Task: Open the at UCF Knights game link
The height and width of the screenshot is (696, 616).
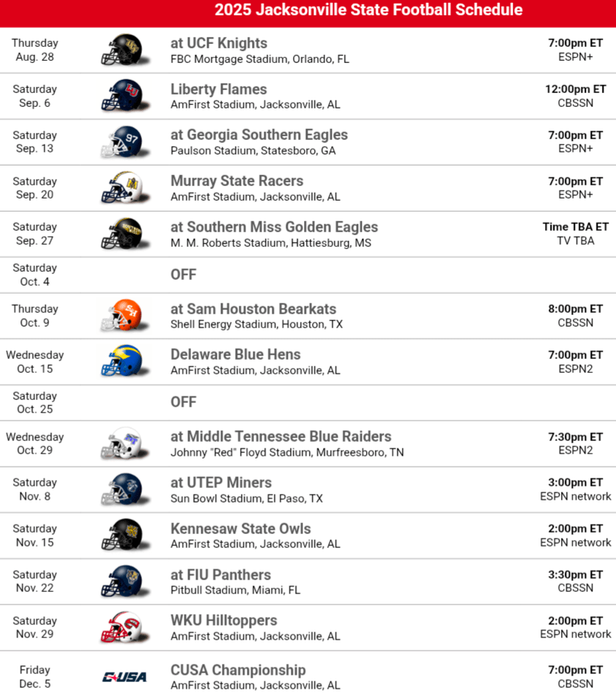Action: [x=218, y=43]
